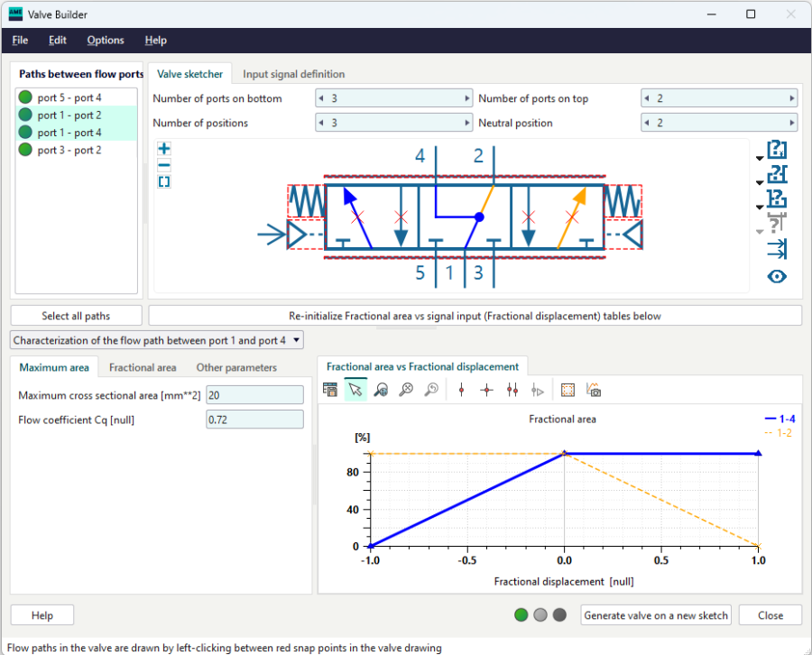The image size is (812, 655).
Task: Zoom out the valve sketch with minus
Action: (x=164, y=166)
